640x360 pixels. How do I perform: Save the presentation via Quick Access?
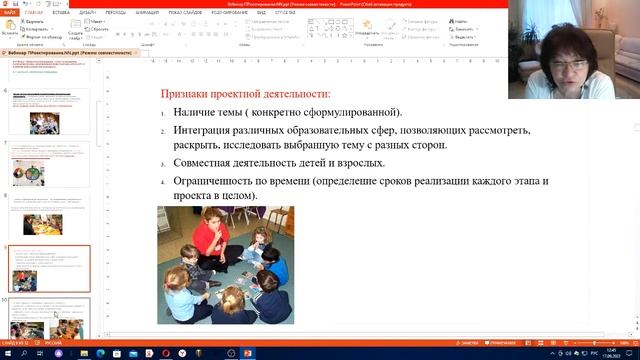click(x=16, y=4)
